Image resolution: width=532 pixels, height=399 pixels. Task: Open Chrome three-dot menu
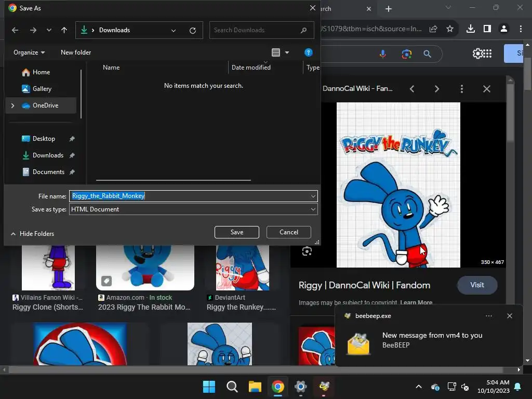[521, 29]
